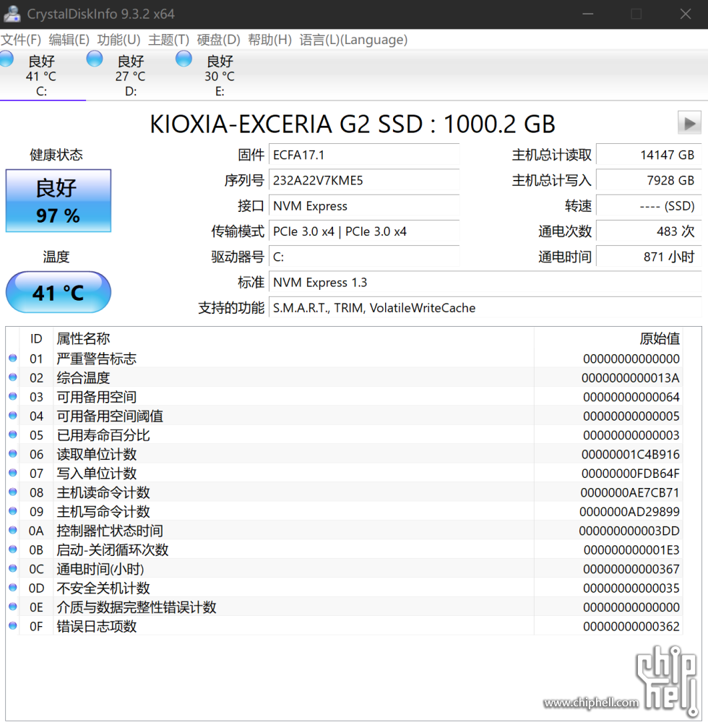Click raw value 000000000001E3
Viewport: 708px width, 728px height.
pyautogui.click(x=631, y=550)
